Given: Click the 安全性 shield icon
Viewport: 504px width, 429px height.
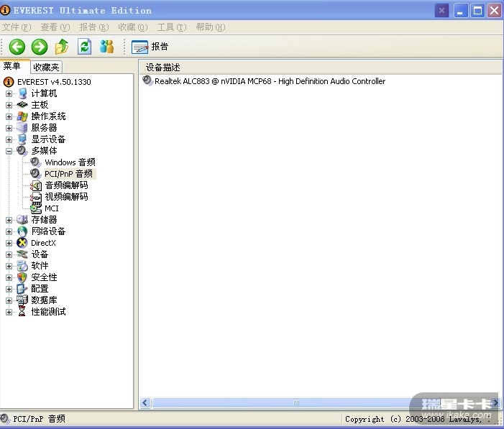Looking at the screenshot, I should [22, 277].
